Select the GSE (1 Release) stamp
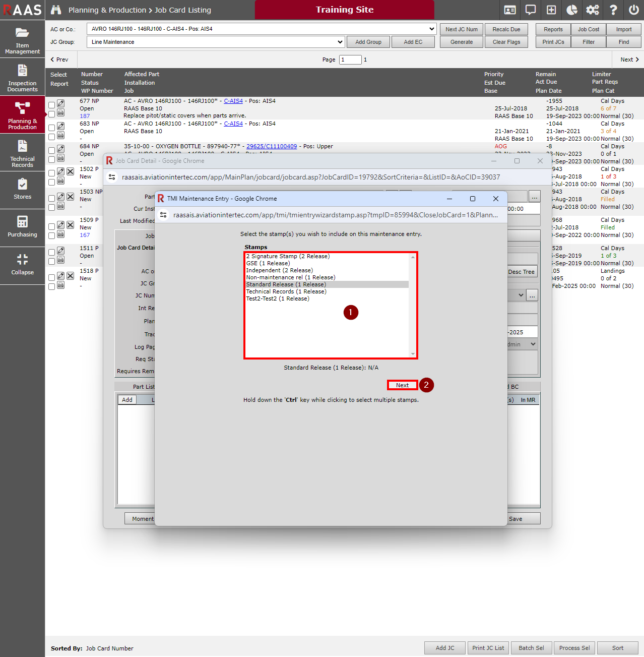Screen dimensions: 644x657 pyautogui.click(x=268, y=263)
